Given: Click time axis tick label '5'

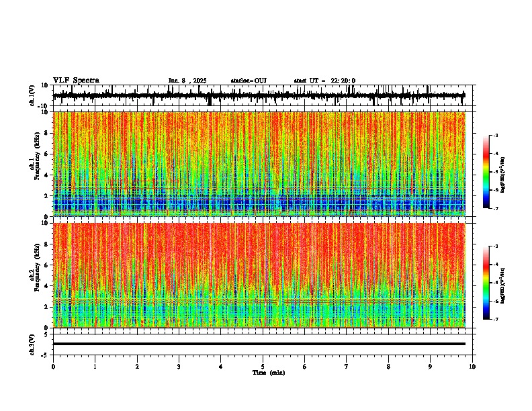Looking at the screenshot, I should 263,367.
